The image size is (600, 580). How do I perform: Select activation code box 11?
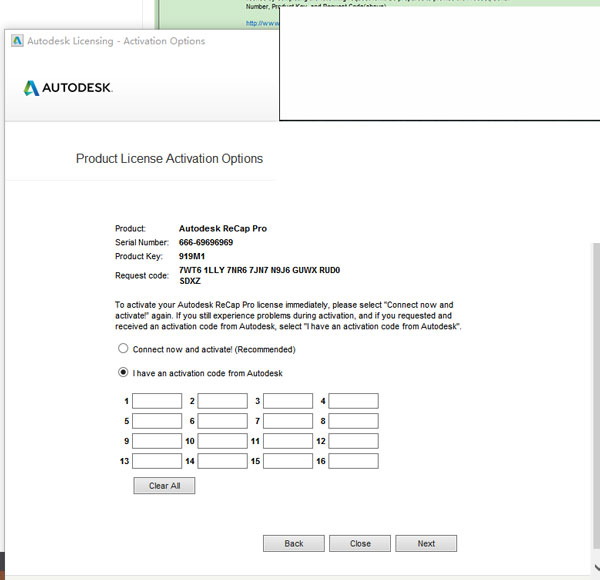coord(288,441)
